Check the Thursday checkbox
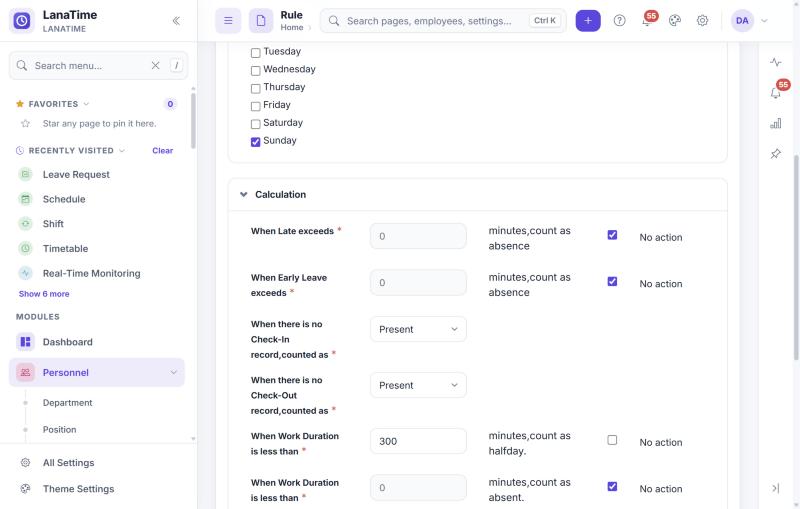The width and height of the screenshot is (800, 509). click(256, 88)
